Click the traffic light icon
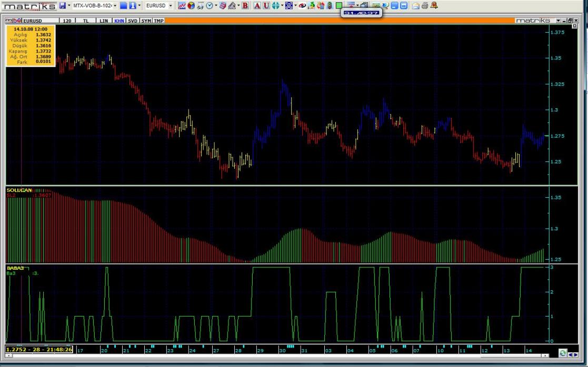This screenshot has height=367, width=588. pos(330,5)
